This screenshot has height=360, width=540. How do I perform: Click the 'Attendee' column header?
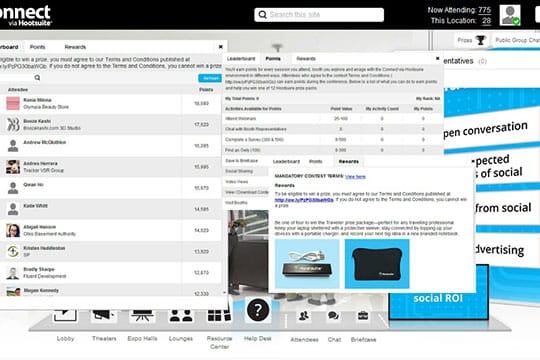(18, 90)
